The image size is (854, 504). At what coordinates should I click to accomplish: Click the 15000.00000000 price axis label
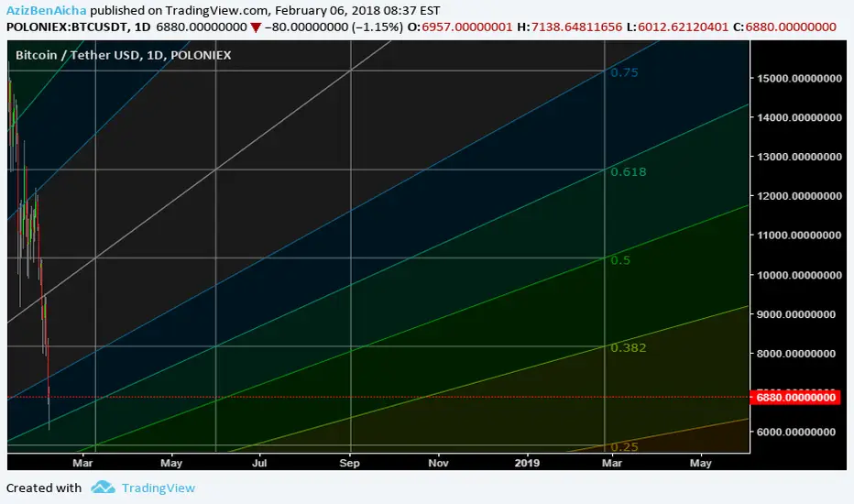tap(800, 79)
